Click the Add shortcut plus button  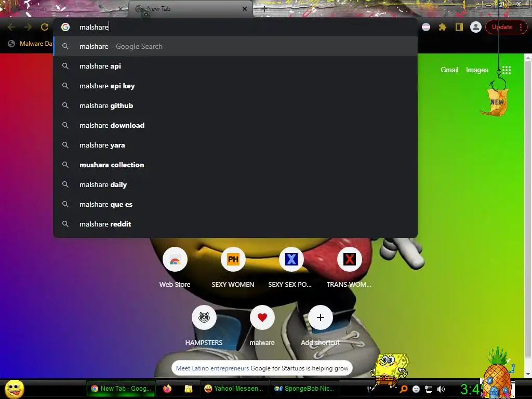[x=320, y=317]
